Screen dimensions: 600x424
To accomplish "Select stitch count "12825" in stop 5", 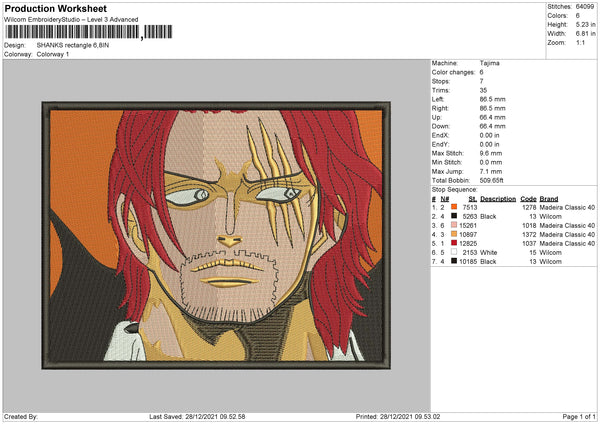I will point(468,243).
